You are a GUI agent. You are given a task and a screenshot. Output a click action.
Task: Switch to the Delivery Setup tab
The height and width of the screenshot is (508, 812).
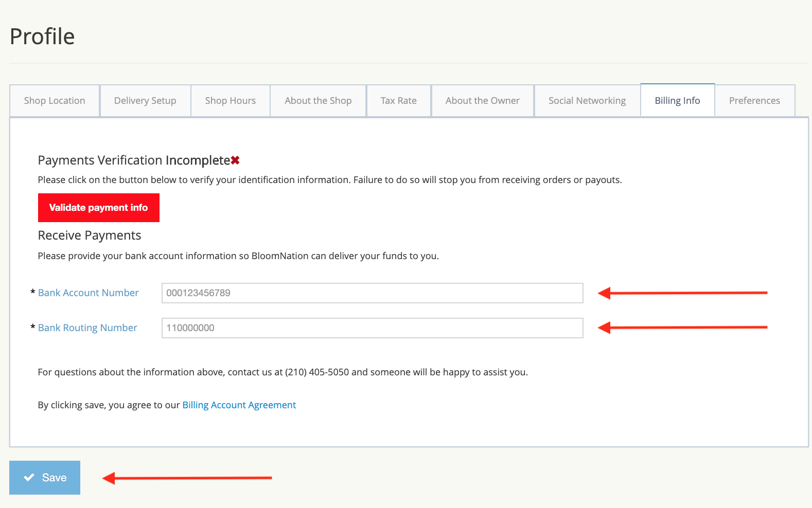pos(145,101)
